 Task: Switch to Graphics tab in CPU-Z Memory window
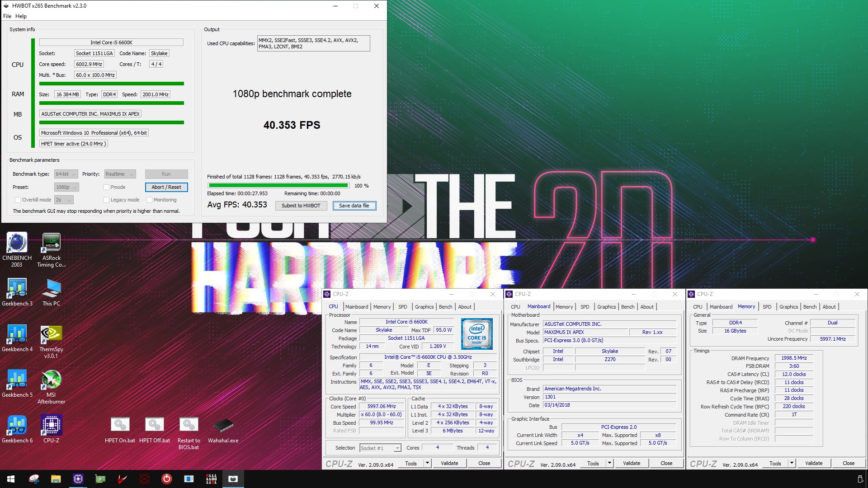(788, 307)
